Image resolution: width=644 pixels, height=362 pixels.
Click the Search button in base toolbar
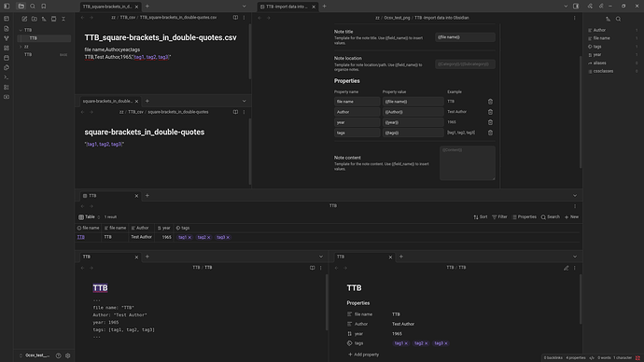pyautogui.click(x=551, y=217)
